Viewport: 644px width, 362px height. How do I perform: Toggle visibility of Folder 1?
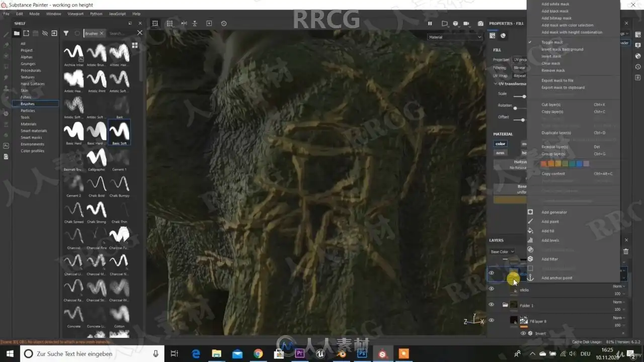(492, 305)
